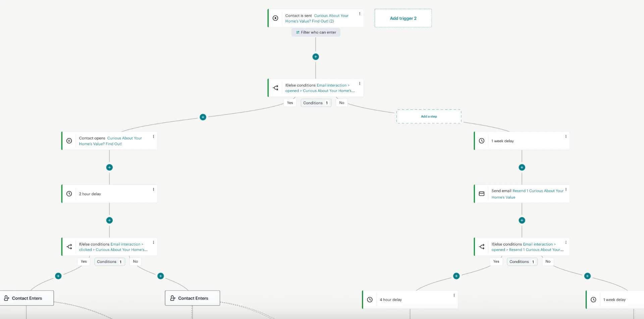Click the branch icon on the If/else clicked step
The height and width of the screenshot is (319, 644).
pyautogui.click(x=69, y=247)
